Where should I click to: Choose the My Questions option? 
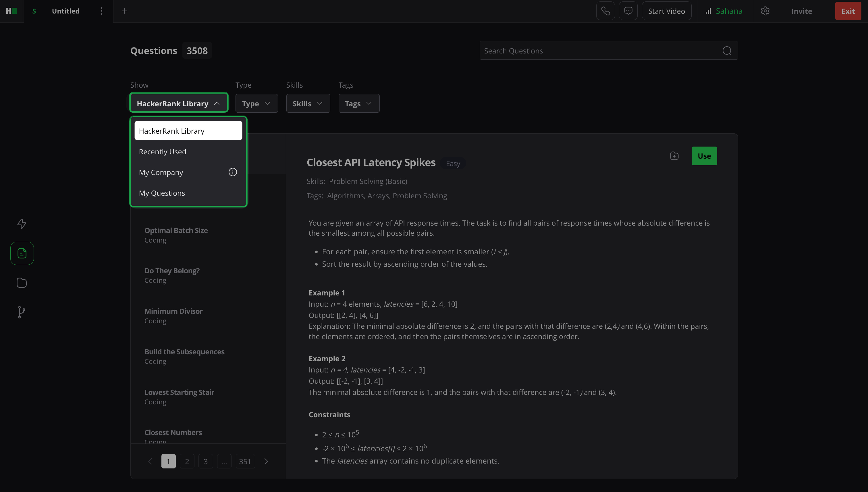(162, 193)
